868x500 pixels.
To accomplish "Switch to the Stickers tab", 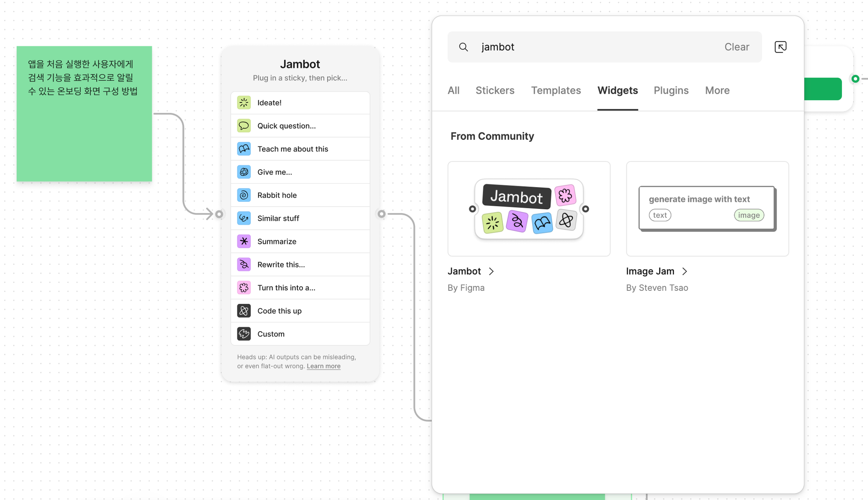I will tap(495, 90).
